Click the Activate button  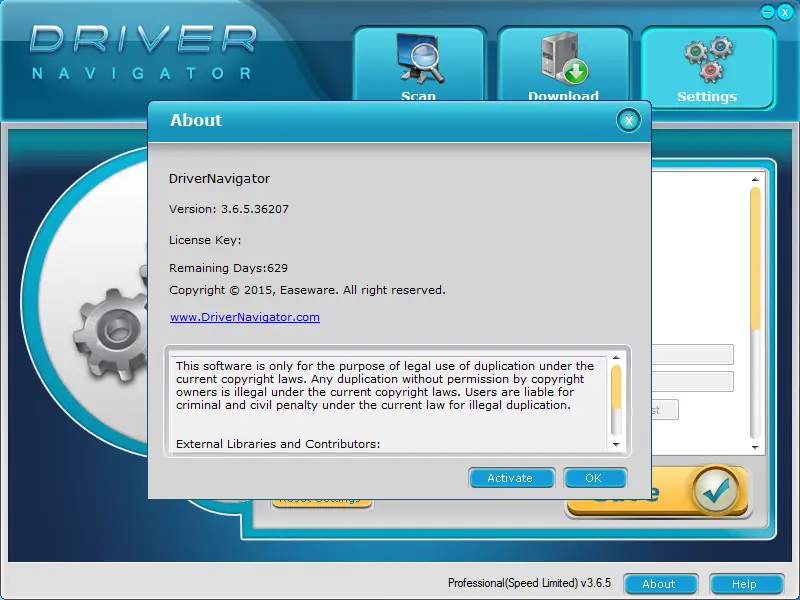pyautogui.click(x=511, y=478)
